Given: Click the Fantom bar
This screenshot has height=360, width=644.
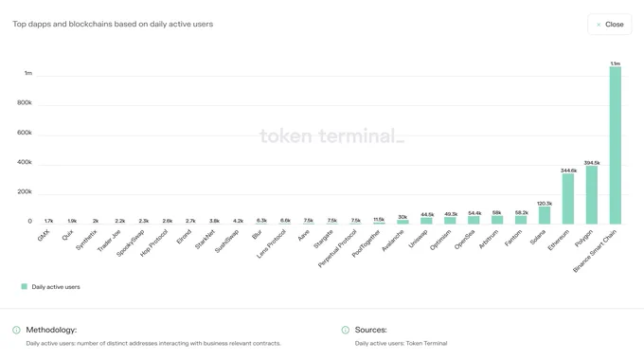Looking at the screenshot, I should (x=521, y=220).
